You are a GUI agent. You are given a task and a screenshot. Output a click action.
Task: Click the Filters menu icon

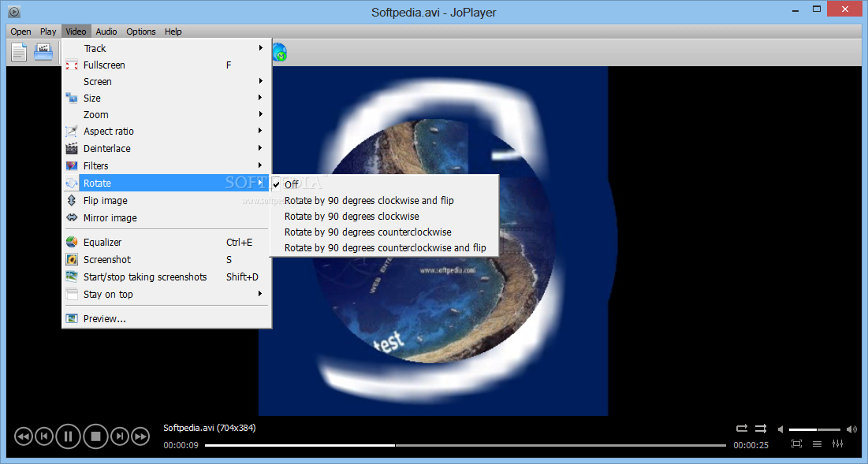coord(72,165)
